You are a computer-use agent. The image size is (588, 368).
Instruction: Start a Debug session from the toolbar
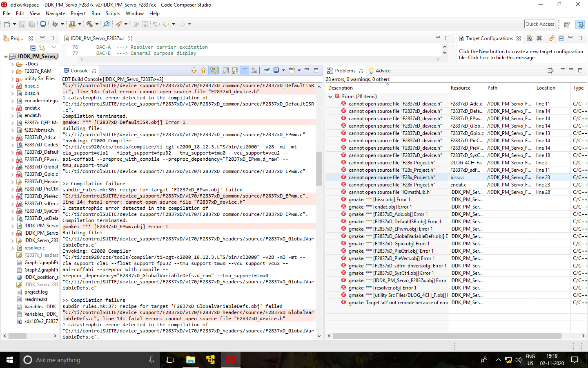(55, 24)
